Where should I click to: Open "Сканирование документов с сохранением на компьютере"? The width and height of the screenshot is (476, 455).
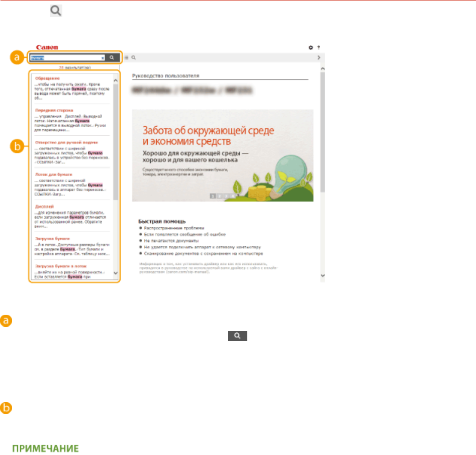204,253
